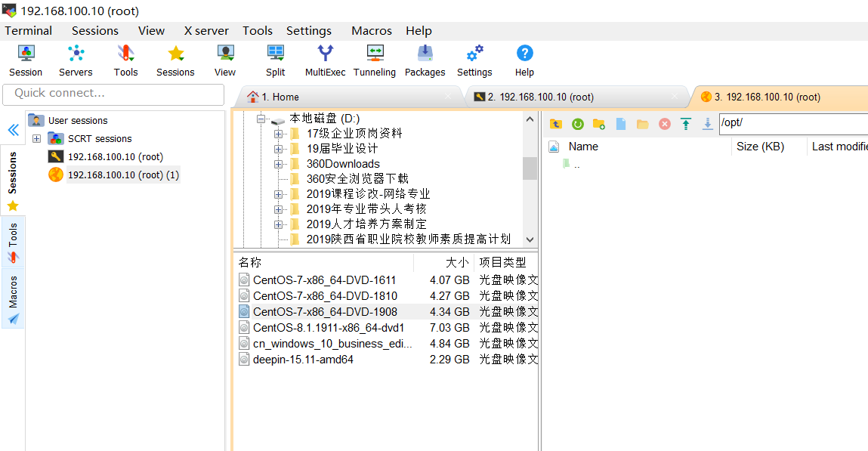
Task: Collapse the 本地磁盘 (D:) tree node
Action: click(261, 119)
